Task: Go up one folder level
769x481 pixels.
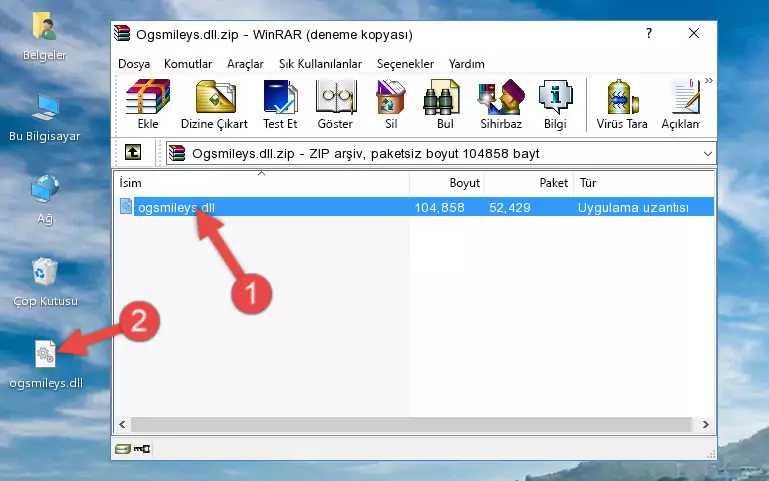Action: pos(132,152)
